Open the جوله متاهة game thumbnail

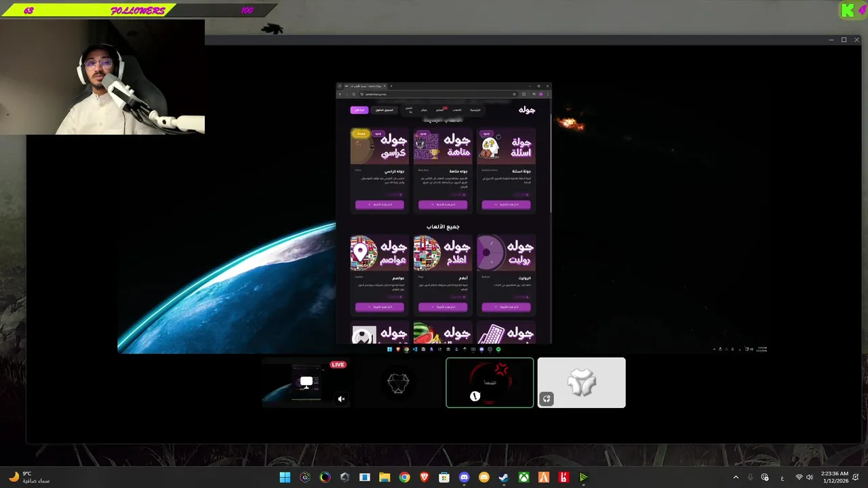coord(443,146)
